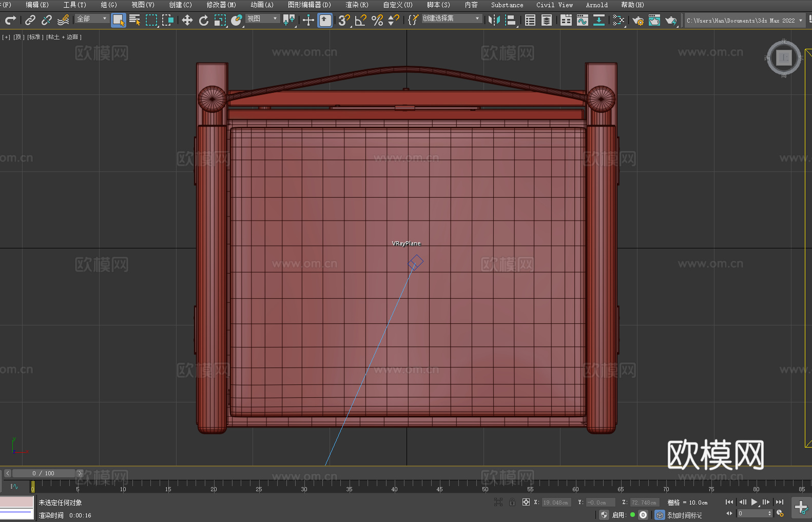The width and height of the screenshot is (812, 522).
Task: Click the Isolate Selection toggle
Action: click(x=498, y=502)
